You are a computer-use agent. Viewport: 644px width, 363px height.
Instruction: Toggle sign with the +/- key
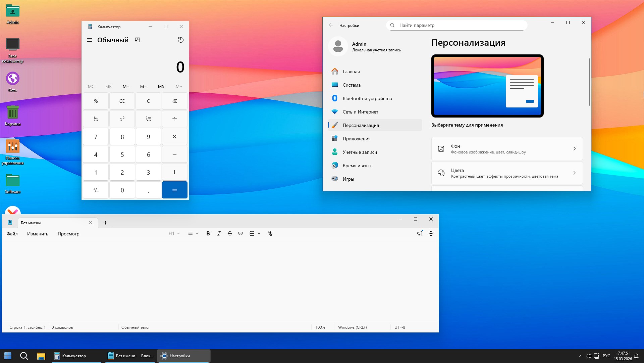(96, 190)
